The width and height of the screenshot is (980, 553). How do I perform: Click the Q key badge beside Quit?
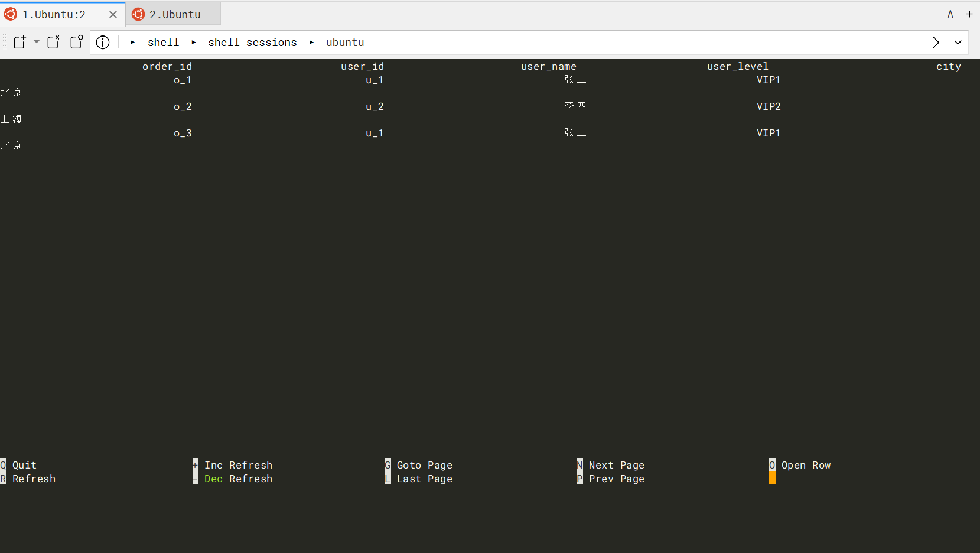coord(3,465)
